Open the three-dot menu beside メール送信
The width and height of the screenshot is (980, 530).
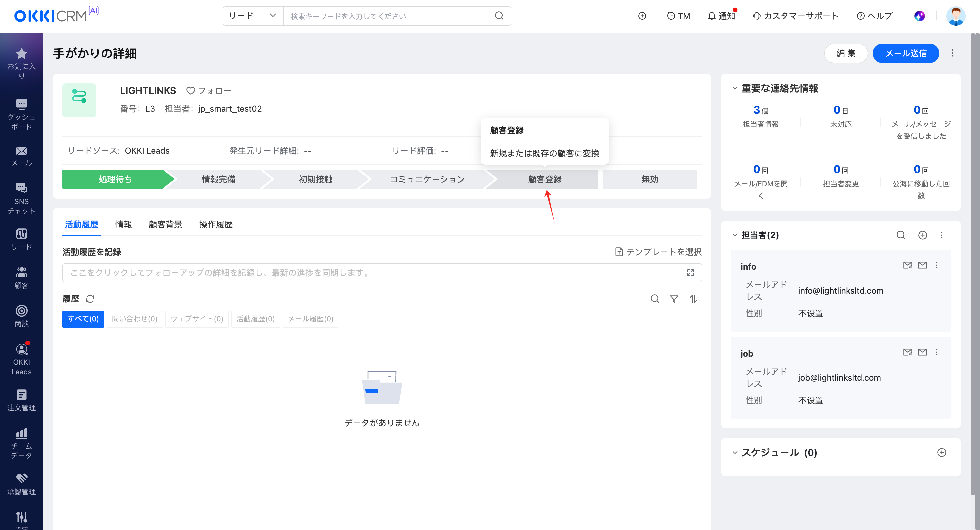pos(952,53)
